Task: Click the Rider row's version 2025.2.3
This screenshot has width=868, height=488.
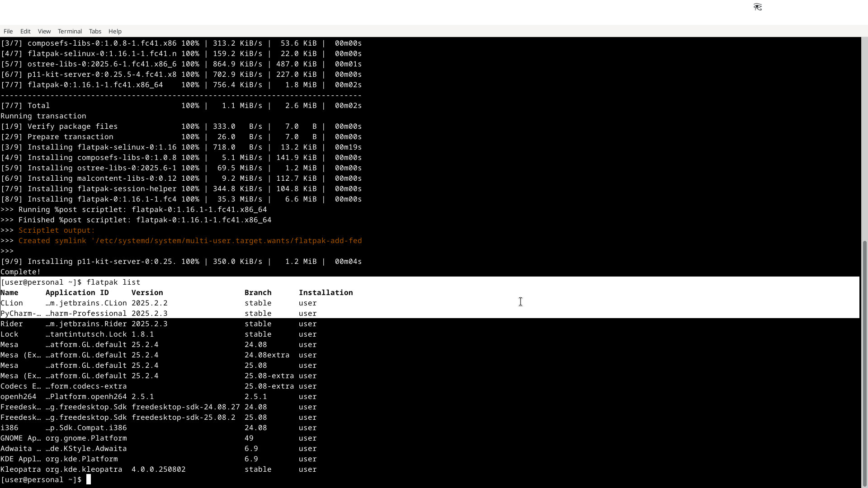Action: pyautogui.click(x=149, y=324)
